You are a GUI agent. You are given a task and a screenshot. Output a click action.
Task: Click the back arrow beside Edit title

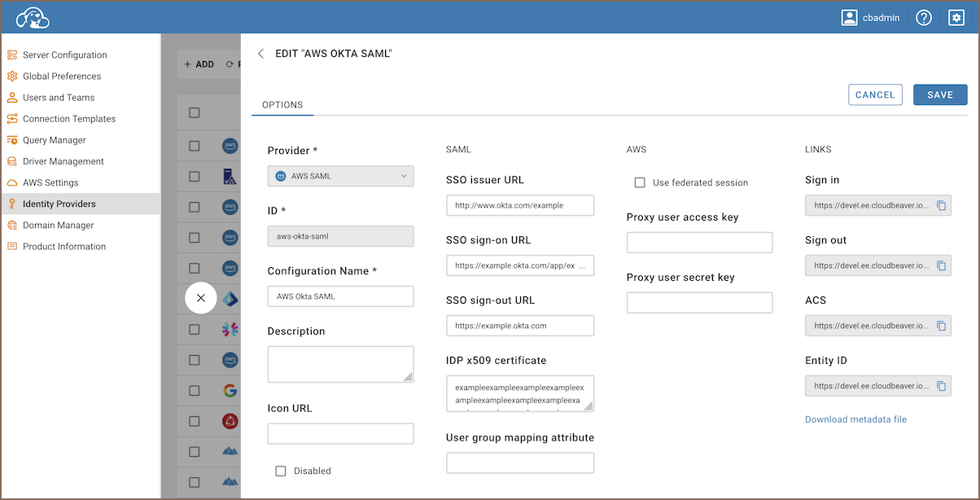point(260,54)
